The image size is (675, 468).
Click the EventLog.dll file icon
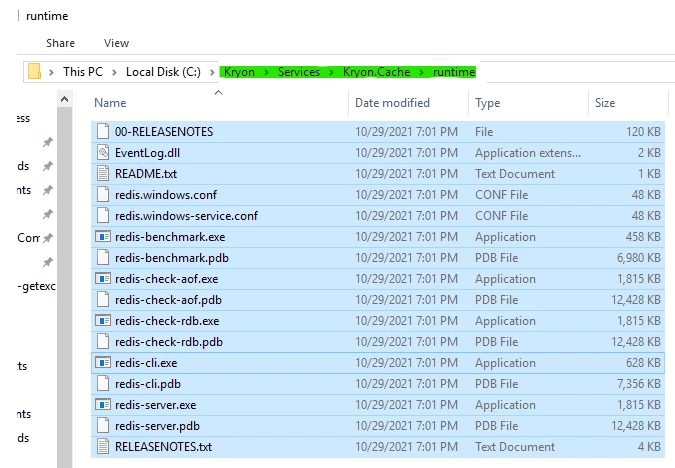point(103,152)
